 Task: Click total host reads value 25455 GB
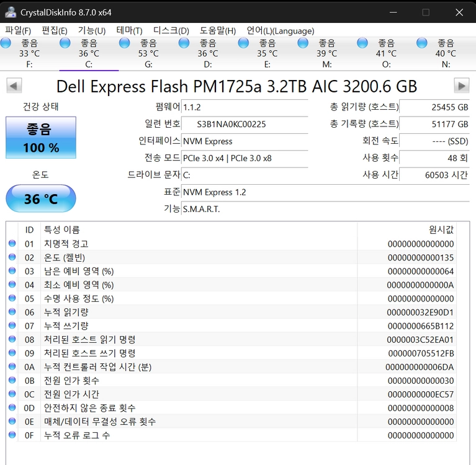coord(434,107)
